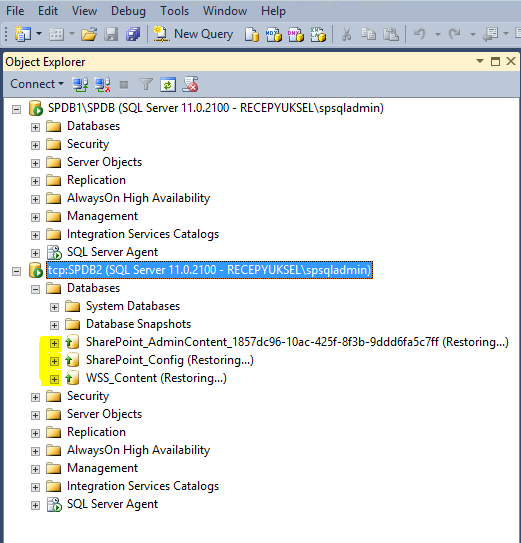Click the Filter funnel icon
521x543 pixels.
coord(146,84)
